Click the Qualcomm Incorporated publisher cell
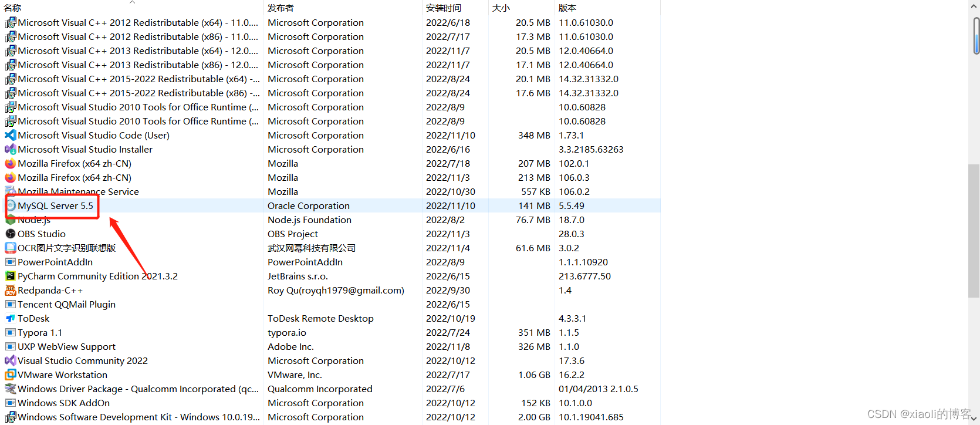 coord(320,389)
